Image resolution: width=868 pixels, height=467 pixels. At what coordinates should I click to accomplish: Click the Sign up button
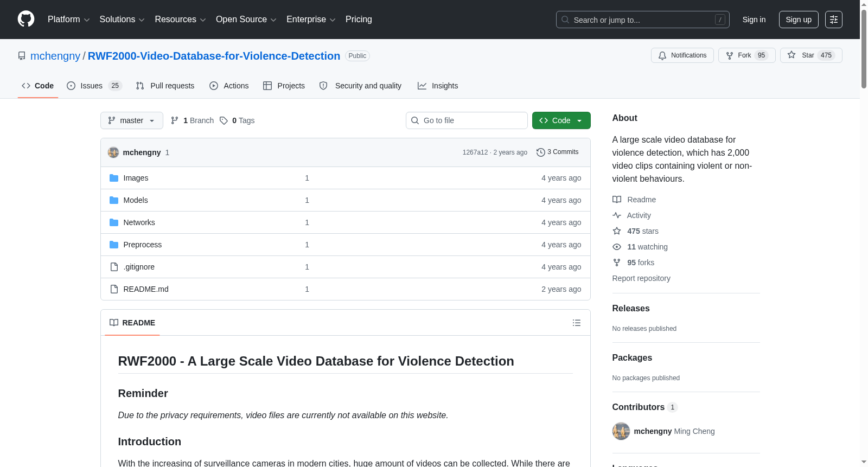tap(799, 20)
